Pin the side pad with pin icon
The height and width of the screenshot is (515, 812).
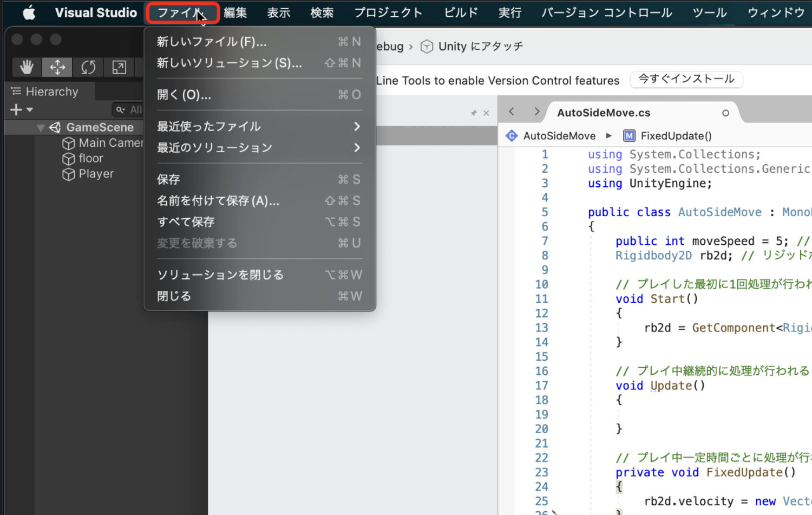coord(474,113)
